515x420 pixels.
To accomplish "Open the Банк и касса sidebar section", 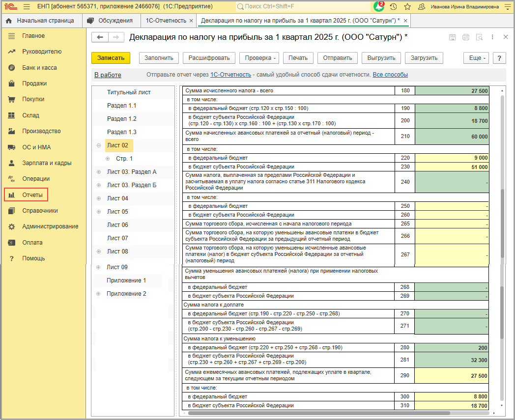I will [39, 68].
